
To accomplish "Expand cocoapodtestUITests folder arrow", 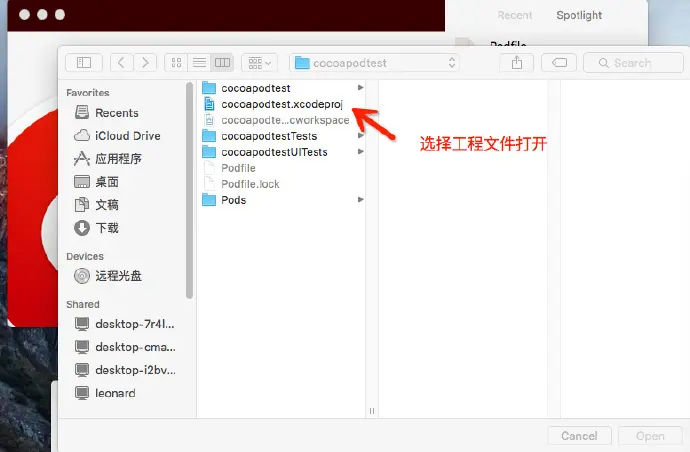I will coord(360,151).
